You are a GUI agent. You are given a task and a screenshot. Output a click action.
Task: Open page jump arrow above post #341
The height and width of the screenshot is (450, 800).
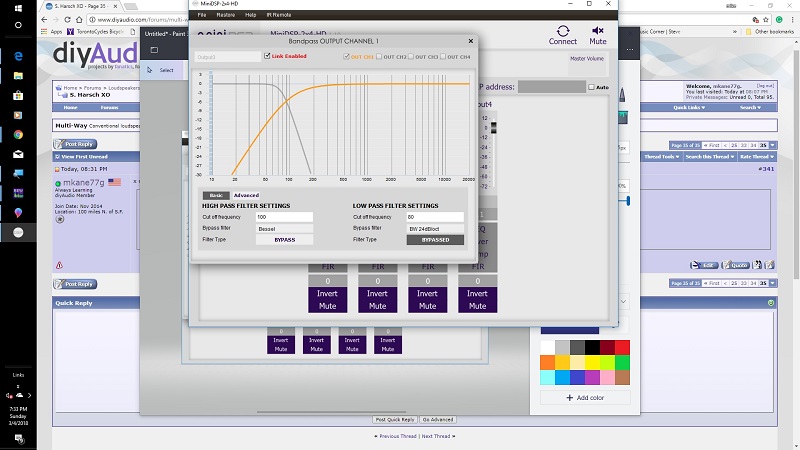(x=773, y=145)
